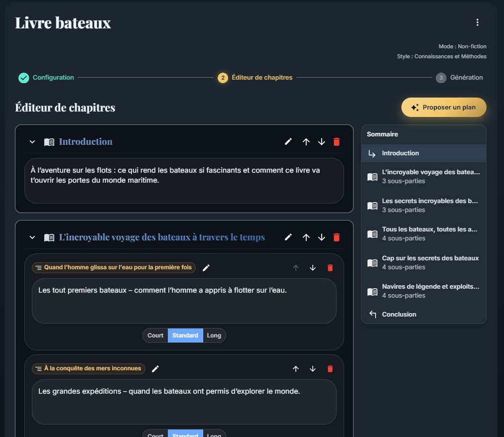Screen dimensions: 504x437
Task: Open the three-dot options menu
Action: click(477, 22)
